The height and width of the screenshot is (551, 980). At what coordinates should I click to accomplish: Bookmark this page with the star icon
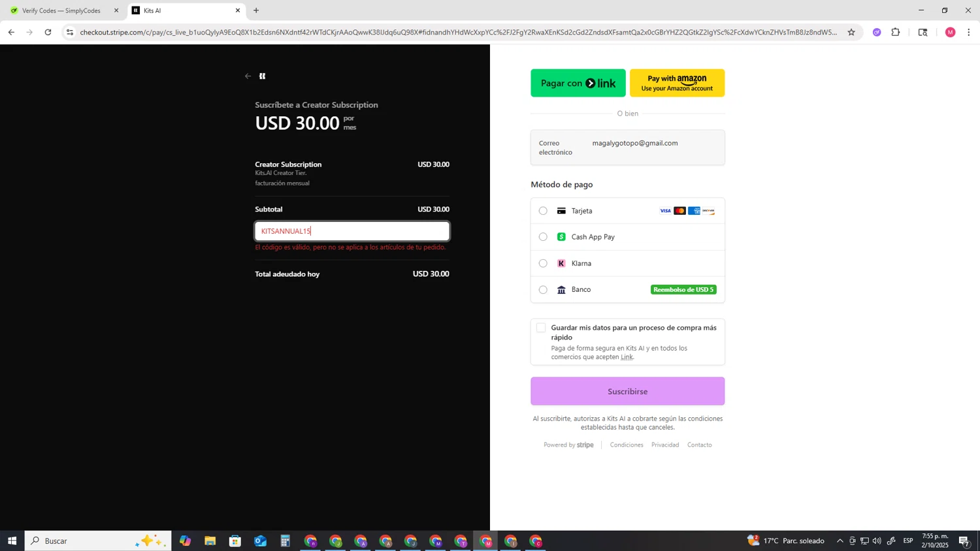(x=851, y=32)
